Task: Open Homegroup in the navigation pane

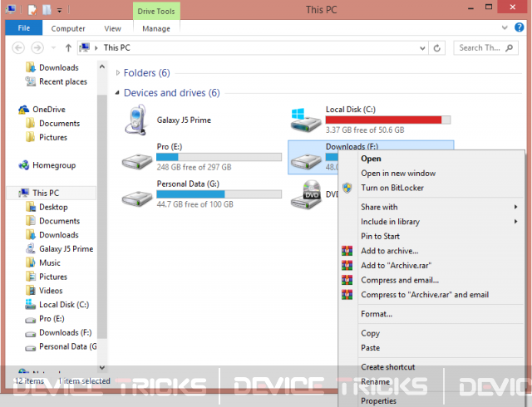Action: click(54, 165)
